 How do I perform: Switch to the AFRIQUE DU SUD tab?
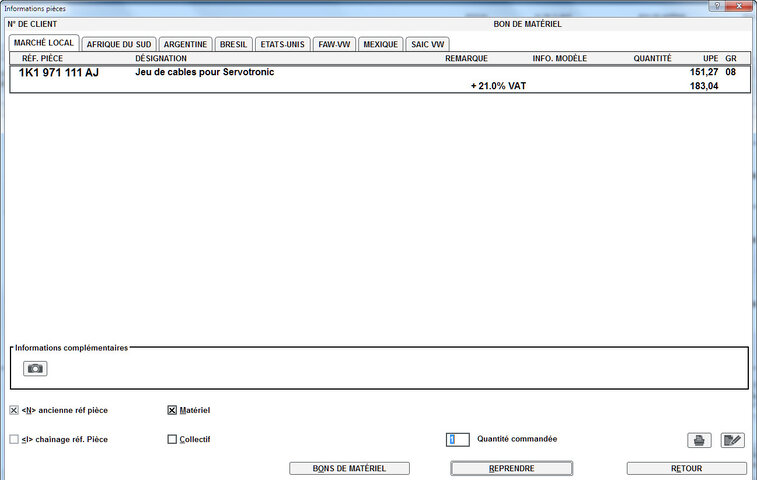click(x=119, y=44)
